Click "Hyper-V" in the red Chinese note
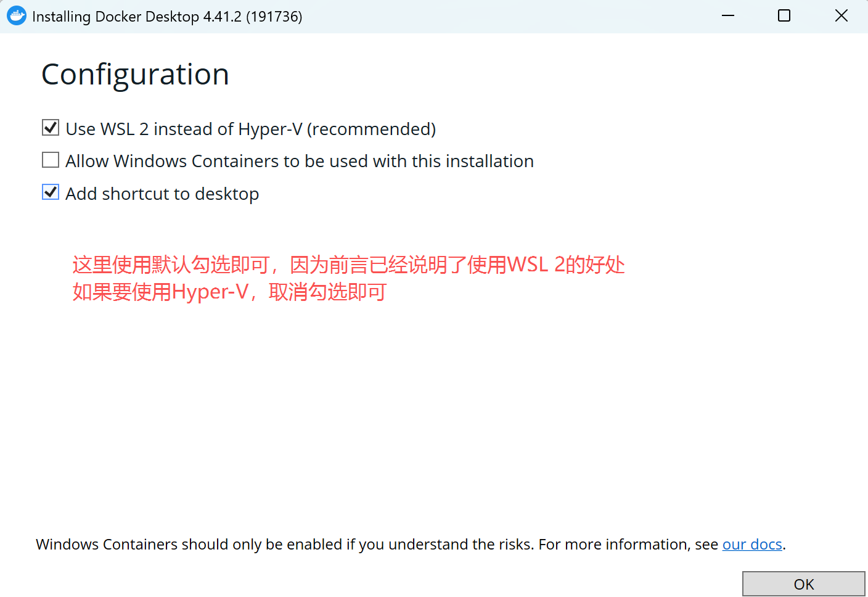 (210, 292)
